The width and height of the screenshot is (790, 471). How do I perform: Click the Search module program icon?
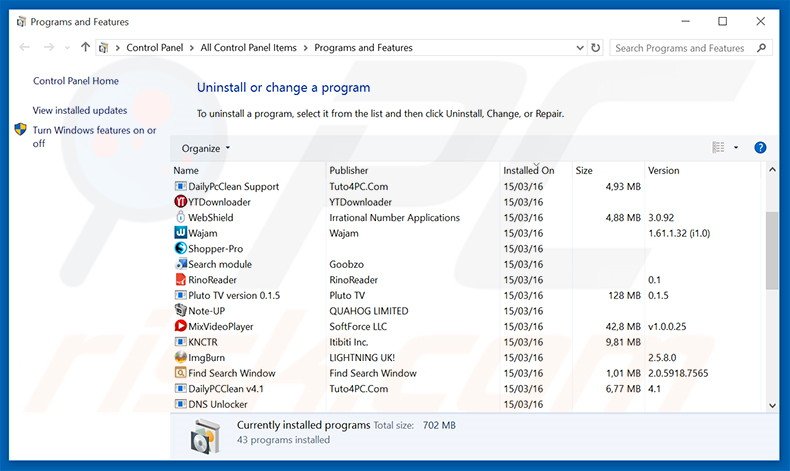point(180,264)
